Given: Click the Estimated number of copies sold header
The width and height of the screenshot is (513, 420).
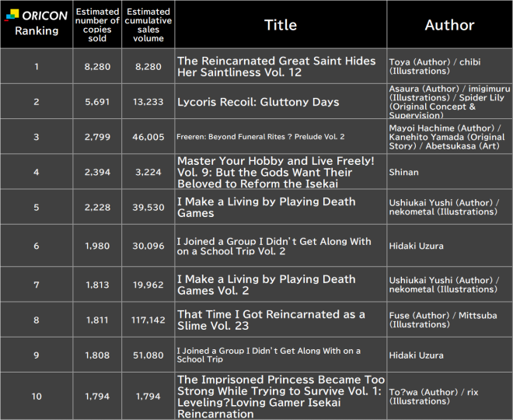Looking at the screenshot, I should pos(98,25).
